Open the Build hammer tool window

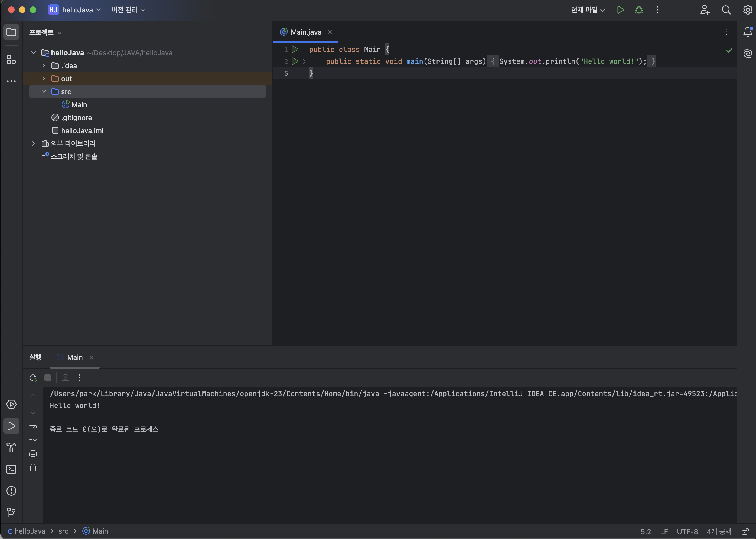11,447
